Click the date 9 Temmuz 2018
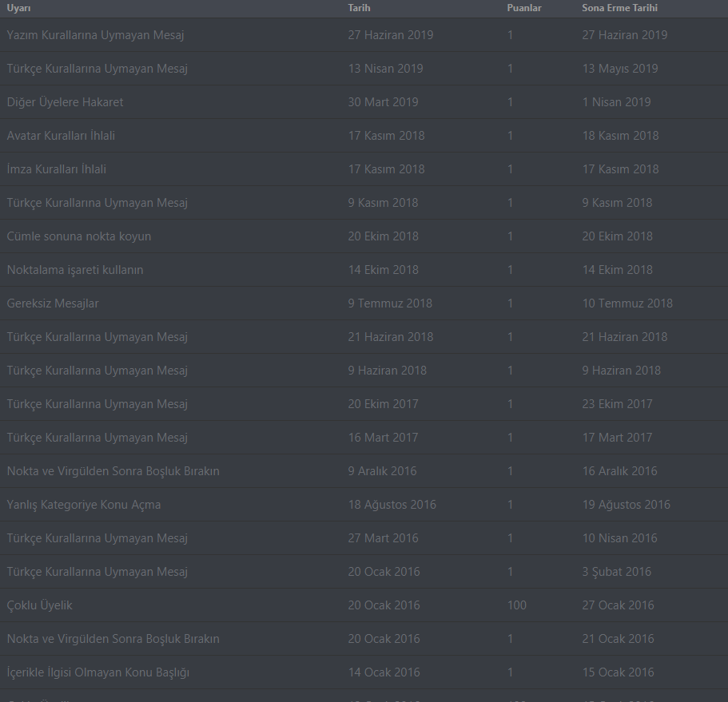728x702 pixels. coord(390,303)
